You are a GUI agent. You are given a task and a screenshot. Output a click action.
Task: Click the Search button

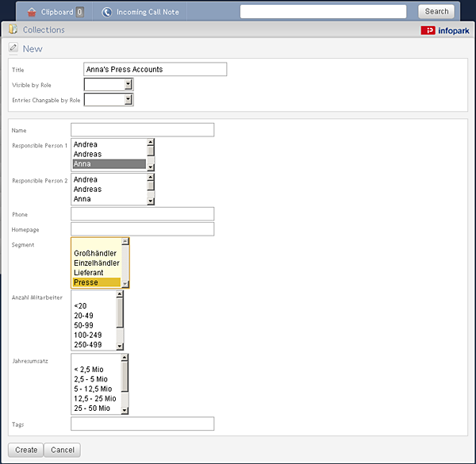tap(436, 12)
